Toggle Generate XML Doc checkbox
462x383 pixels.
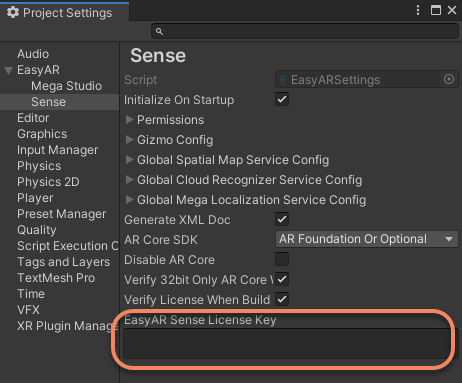pyautogui.click(x=282, y=219)
